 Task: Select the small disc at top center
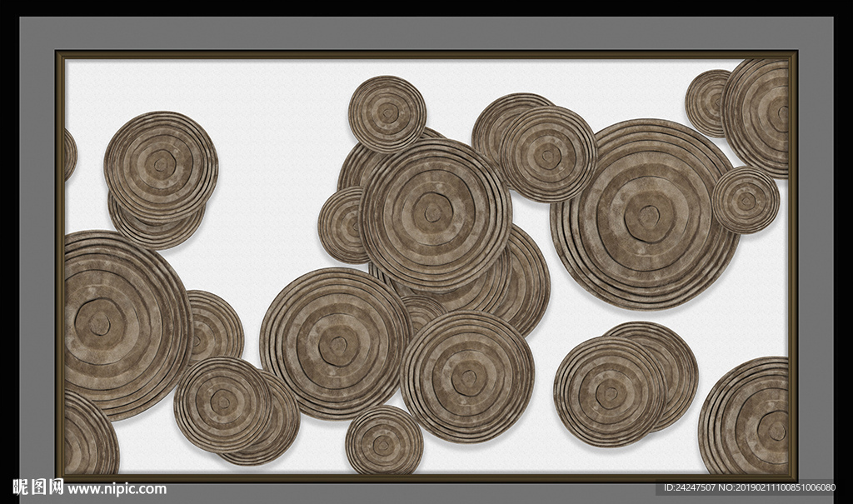(387, 112)
